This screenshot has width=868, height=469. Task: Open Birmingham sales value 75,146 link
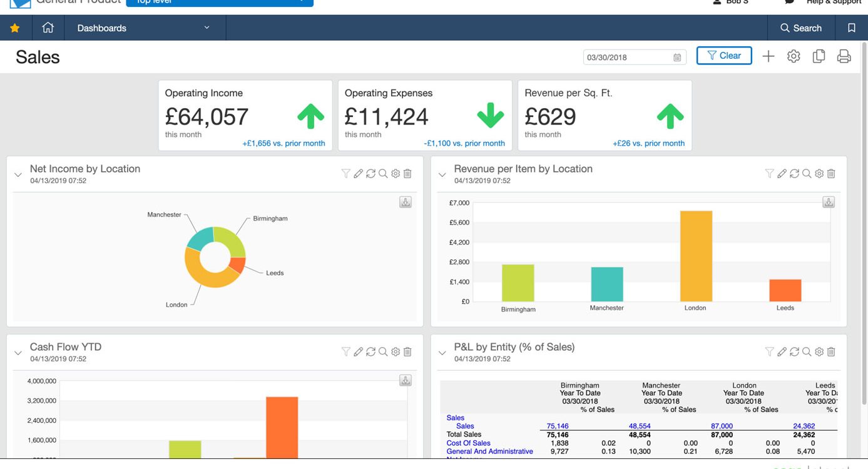pyautogui.click(x=558, y=426)
